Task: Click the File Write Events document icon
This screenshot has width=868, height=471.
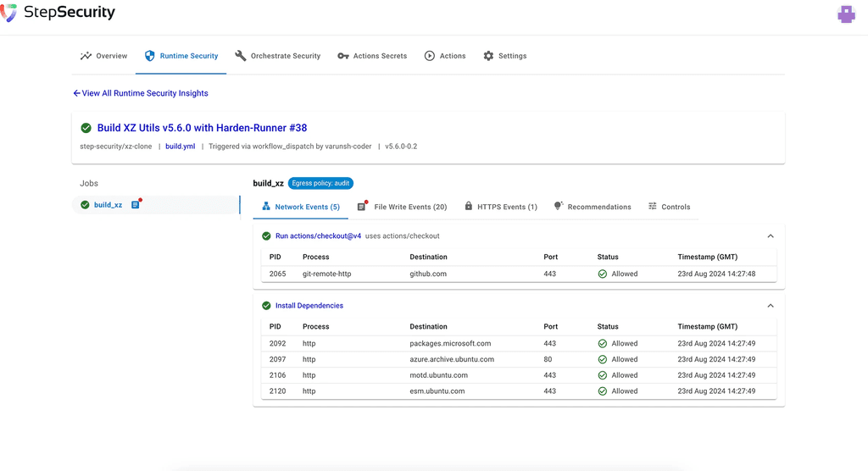Action: [x=362, y=206]
